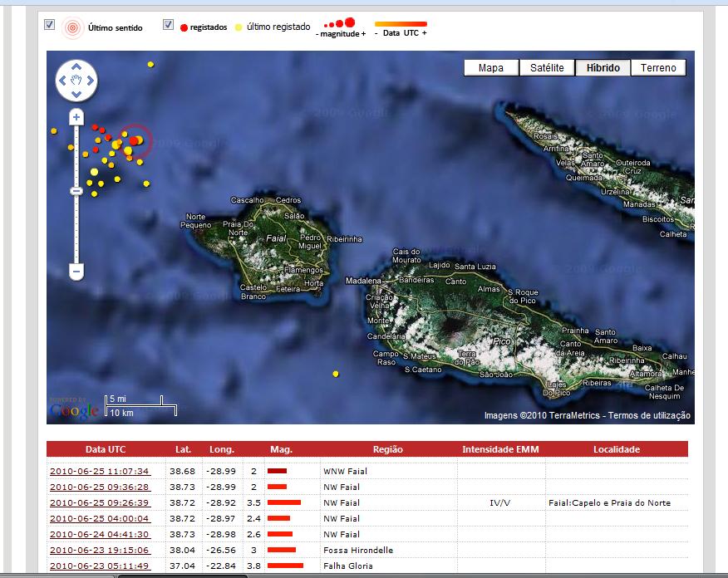Click the magnitude 3.8 bar
Image resolution: width=728 pixels, height=578 pixels.
point(285,566)
